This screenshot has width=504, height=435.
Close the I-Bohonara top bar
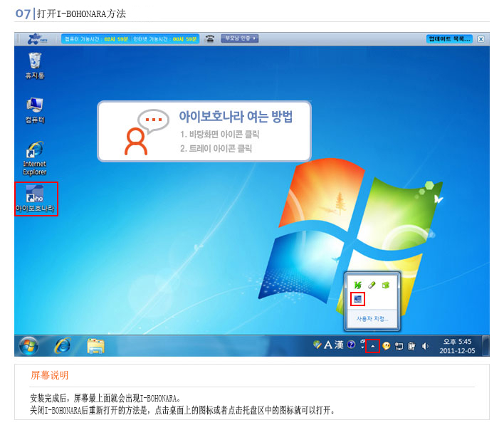click(481, 39)
